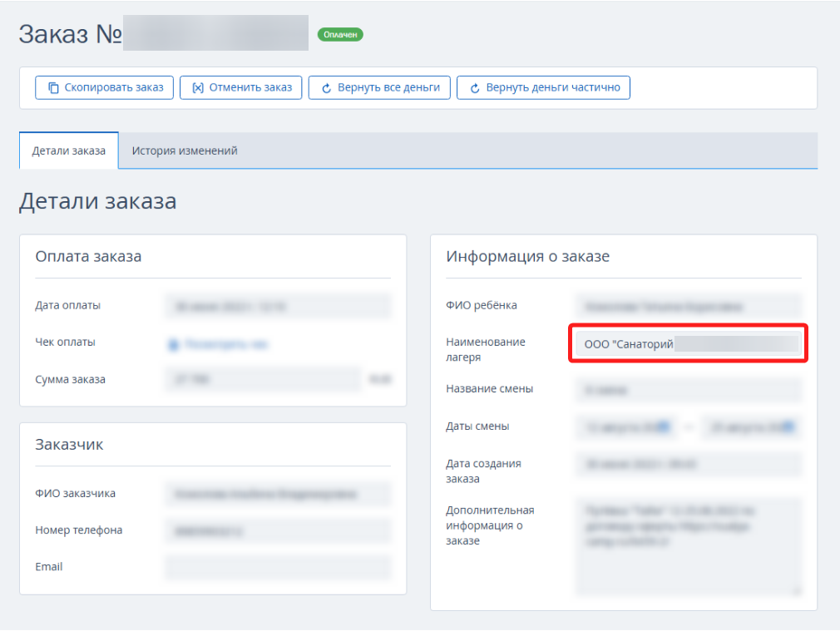Click the empty 'Email' field
Viewport: 840px width, 631px height.
click(x=278, y=567)
